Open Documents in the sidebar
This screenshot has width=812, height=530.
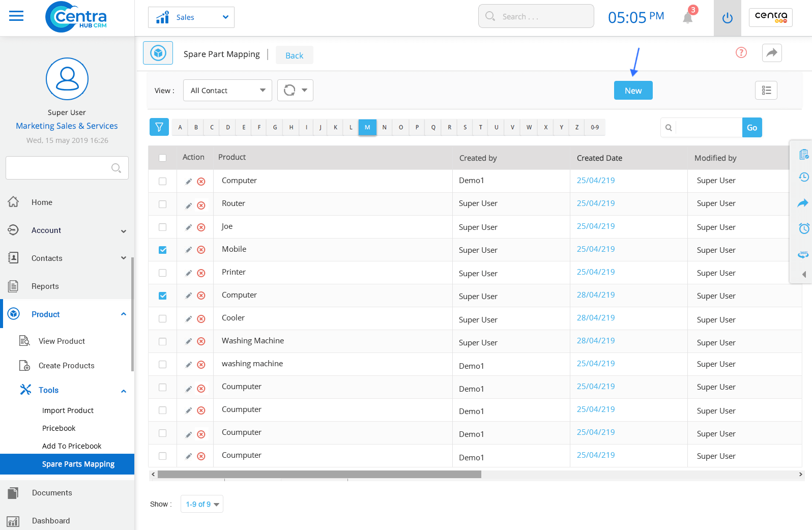point(52,493)
